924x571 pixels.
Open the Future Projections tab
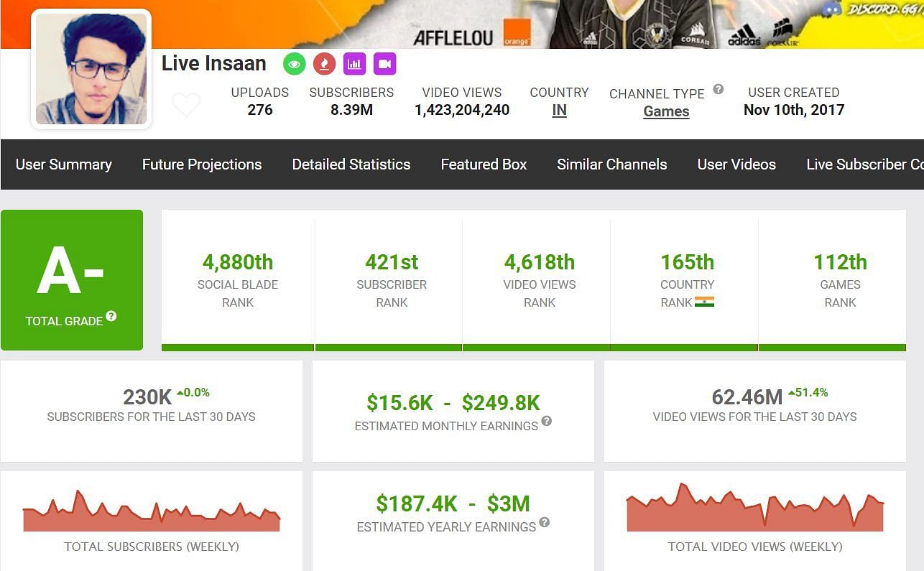click(x=202, y=164)
